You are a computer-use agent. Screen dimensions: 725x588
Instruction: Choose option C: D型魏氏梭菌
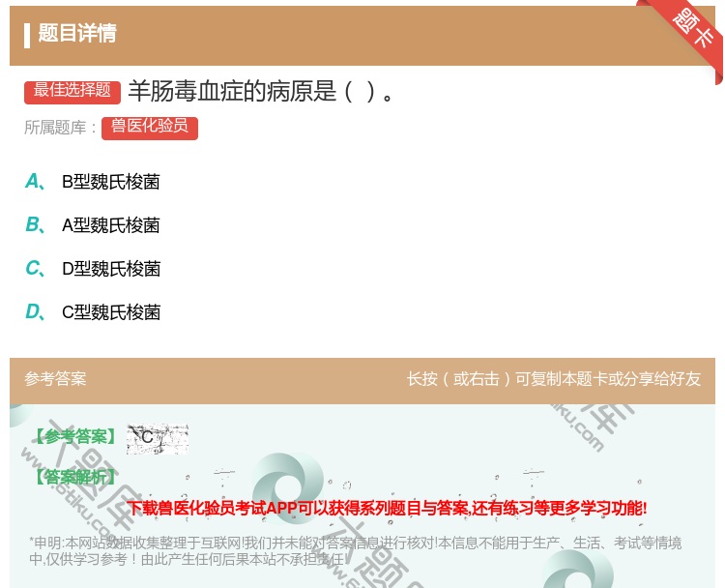[x=93, y=269]
